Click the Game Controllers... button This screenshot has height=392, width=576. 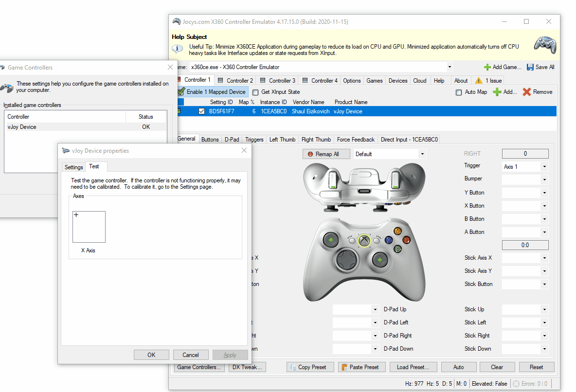(x=199, y=367)
